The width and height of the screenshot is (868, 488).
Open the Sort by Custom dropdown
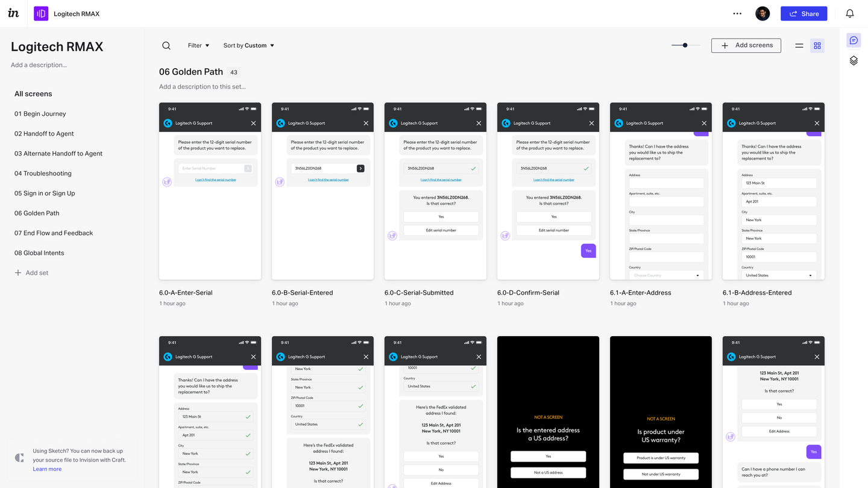point(248,46)
